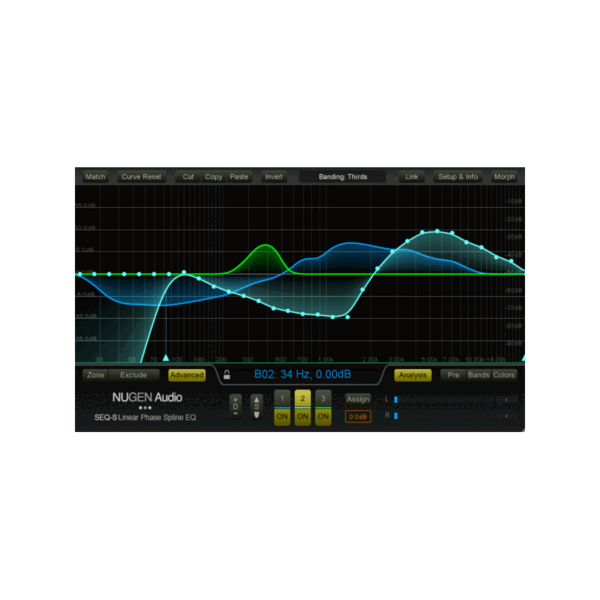Select the cyan curve's topmost point near 5 kHz
This screenshot has width=600, height=600.
coord(437,231)
